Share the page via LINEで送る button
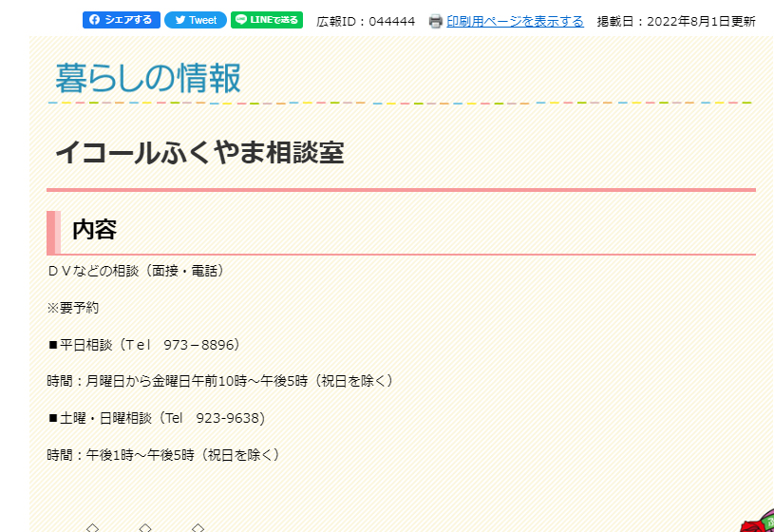The width and height of the screenshot is (774, 532). (267, 20)
